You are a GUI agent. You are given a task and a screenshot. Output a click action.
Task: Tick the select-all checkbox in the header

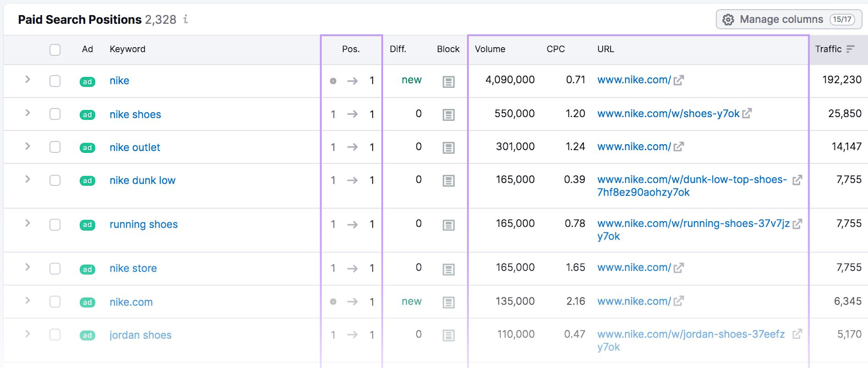[x=55, y=50]
